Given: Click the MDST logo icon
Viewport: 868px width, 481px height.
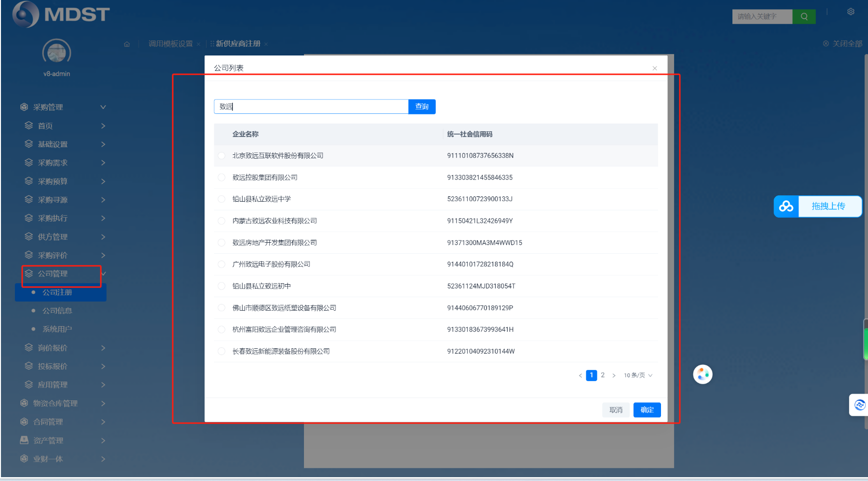Looking at the screenshot, I should tap(26, 14).
